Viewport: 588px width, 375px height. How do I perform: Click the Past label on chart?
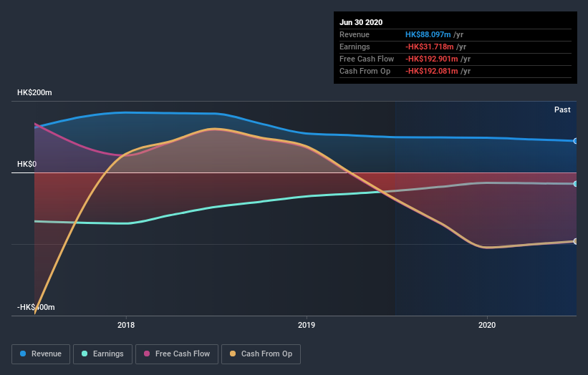562,109
